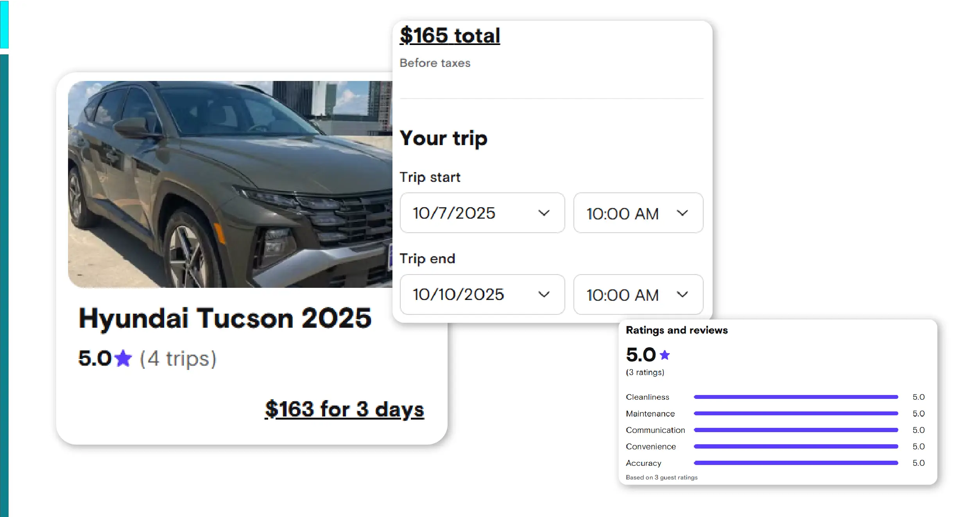The image size is (980, 517).
Task: Click the Convenience rating bar
Action: (795, 446)
